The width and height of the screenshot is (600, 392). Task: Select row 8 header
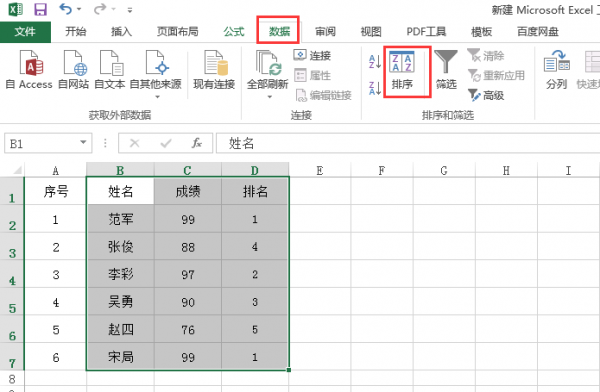12,378
